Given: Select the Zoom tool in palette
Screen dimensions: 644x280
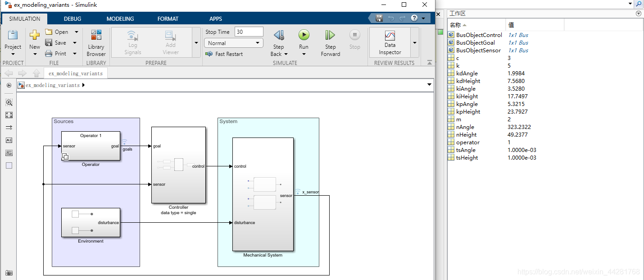Looking at the screenshot, I should (x=9, y=102).
